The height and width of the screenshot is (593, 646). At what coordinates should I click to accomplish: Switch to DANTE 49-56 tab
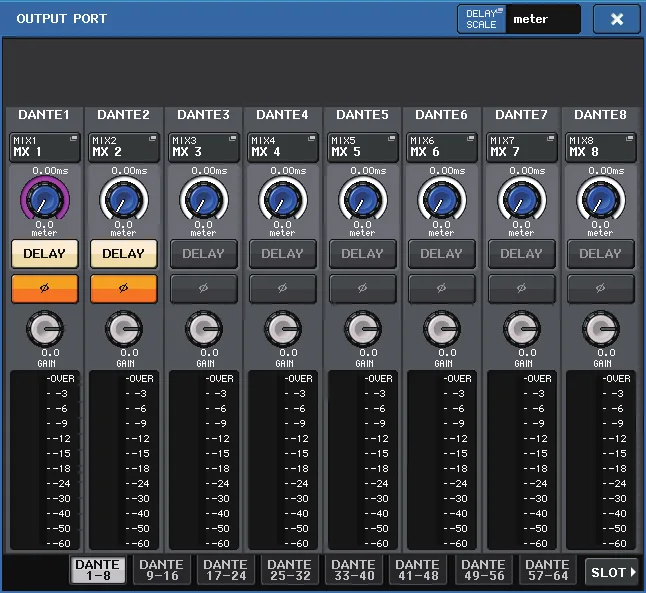tap(484, 570)
